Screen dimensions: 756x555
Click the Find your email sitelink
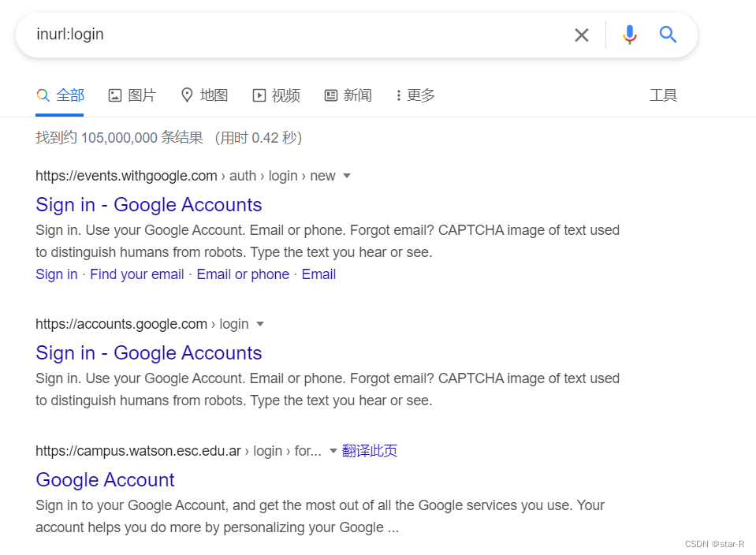click(x=137, y=274)
